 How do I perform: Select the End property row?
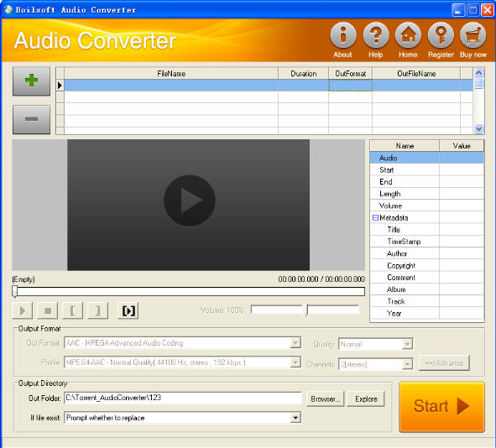[x=426, y=182]
